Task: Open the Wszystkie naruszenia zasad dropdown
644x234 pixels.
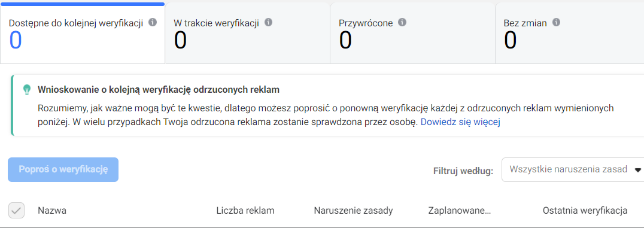Action: (x=573, y=169)
